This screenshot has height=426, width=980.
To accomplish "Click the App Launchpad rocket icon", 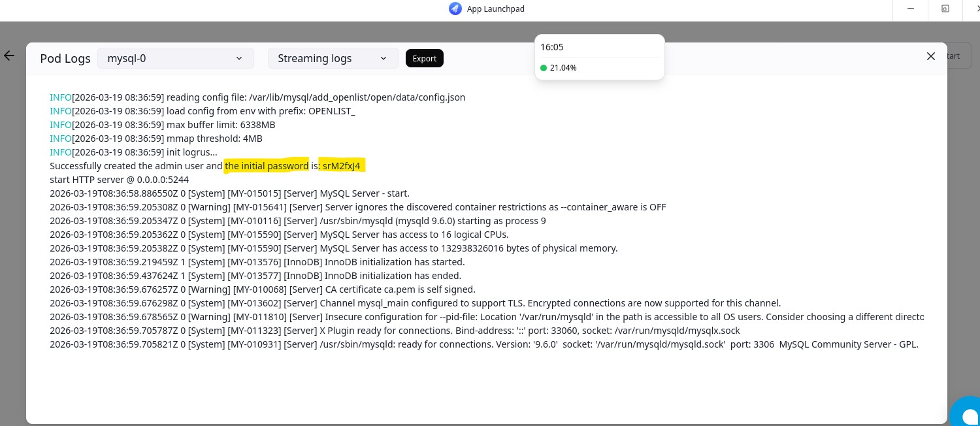I will (x=455, y=8).
